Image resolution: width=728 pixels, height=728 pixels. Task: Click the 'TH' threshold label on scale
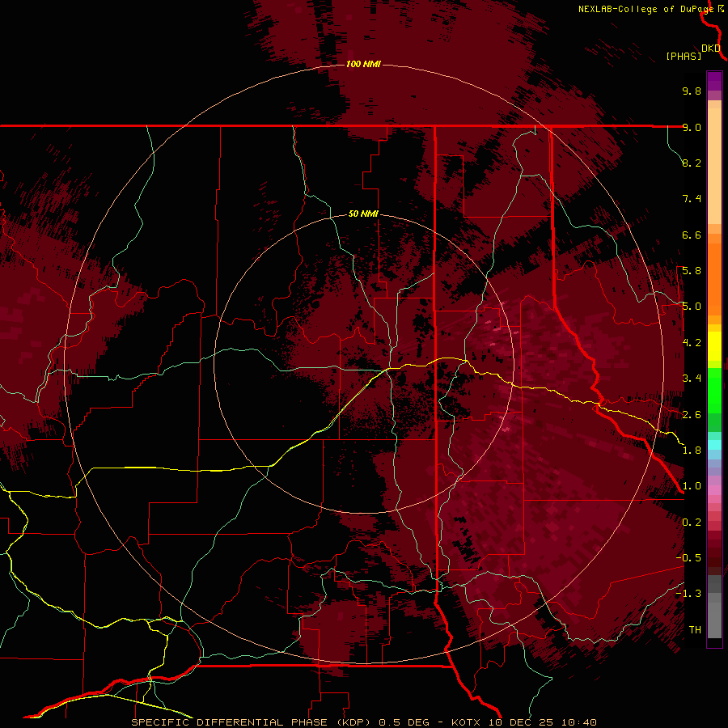point(695,630)
